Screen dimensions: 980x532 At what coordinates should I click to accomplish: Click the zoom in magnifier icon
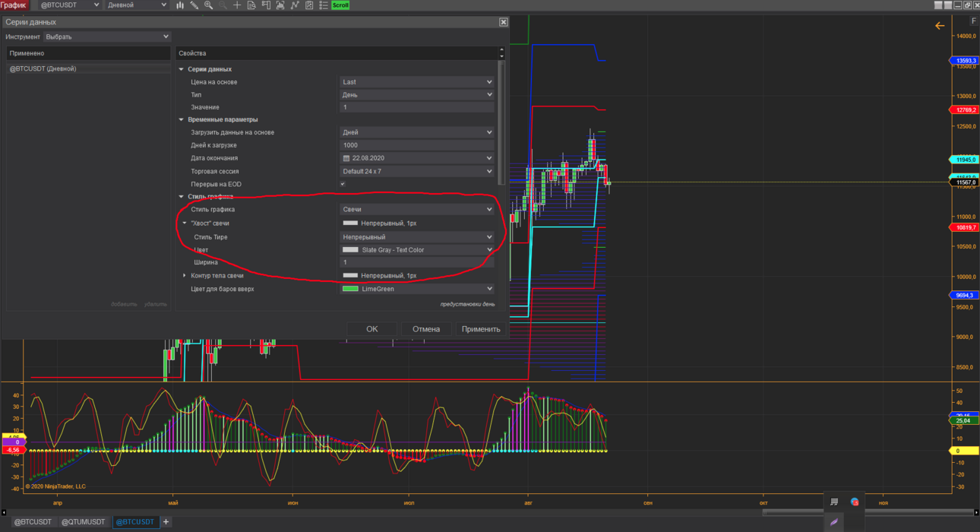tap(208, 5)
